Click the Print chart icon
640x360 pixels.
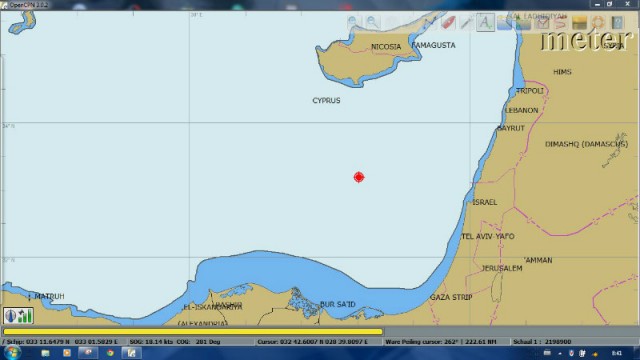542,22
